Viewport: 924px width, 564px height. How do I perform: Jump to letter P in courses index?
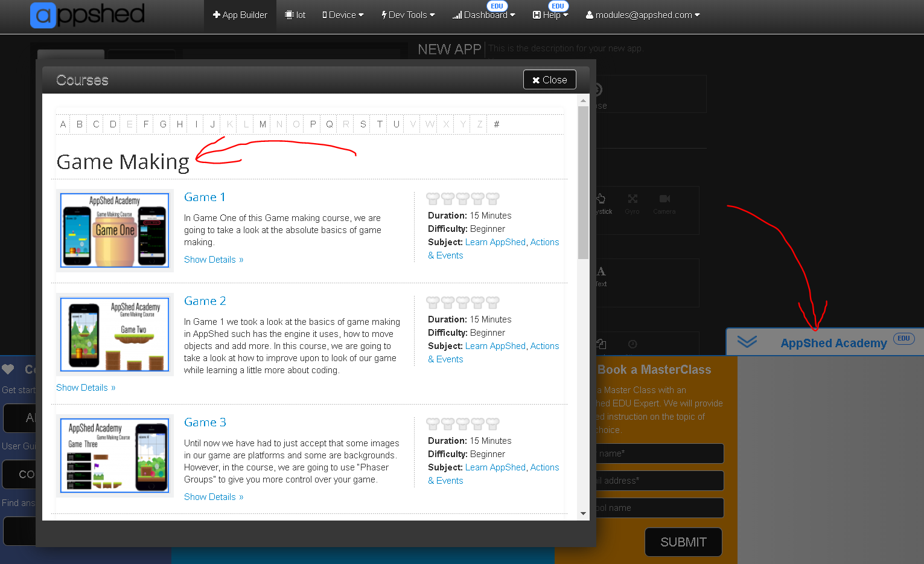click(x=313, y=124)
